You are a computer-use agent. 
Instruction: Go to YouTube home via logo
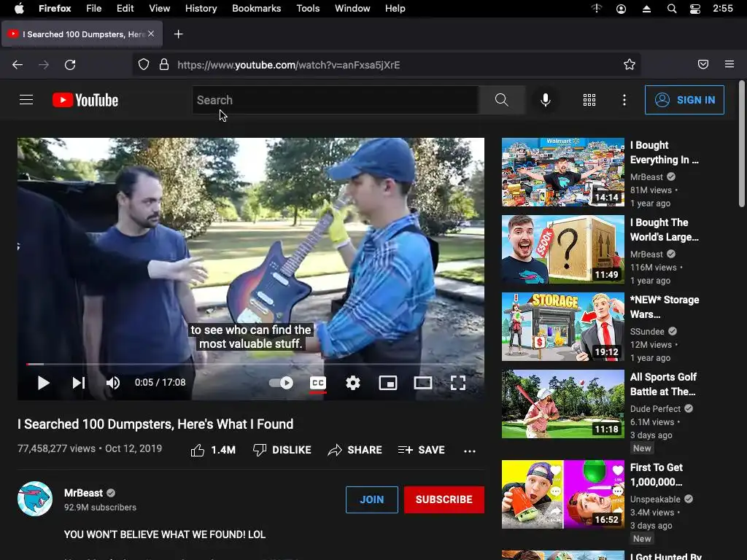pyautogui.click(x=85, y=100)
